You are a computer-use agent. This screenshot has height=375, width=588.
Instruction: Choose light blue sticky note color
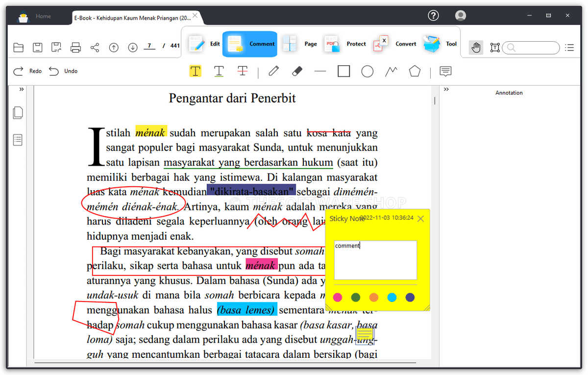pos(392,297)
